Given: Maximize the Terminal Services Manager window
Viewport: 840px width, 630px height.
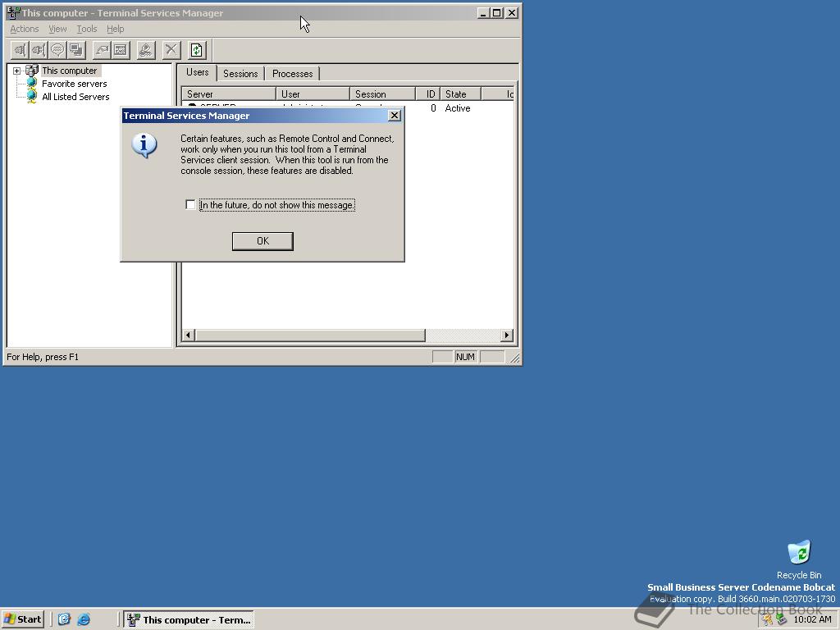Looking at the screenshot, I should tap(497, 13).
